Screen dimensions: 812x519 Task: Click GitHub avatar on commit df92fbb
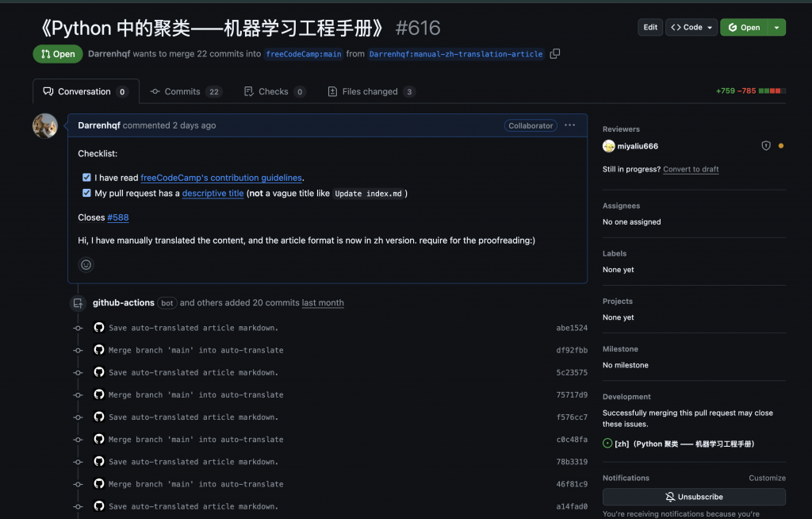point(99,349)
